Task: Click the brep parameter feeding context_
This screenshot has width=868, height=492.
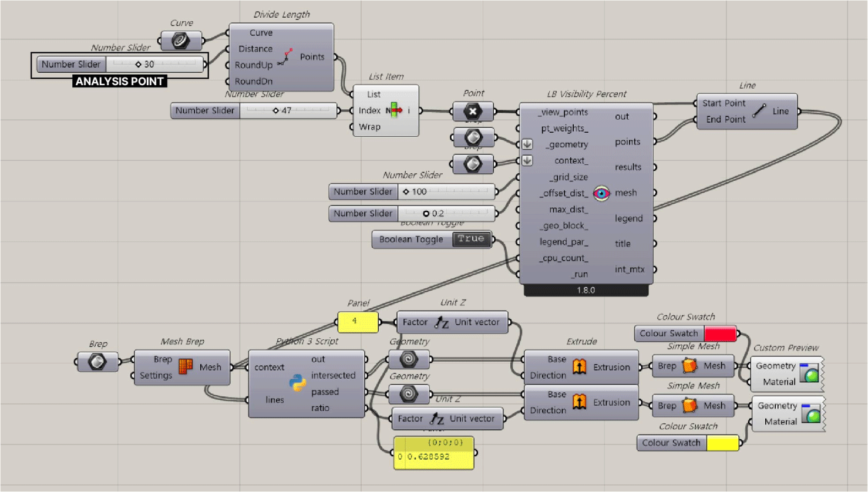Action: [473, 164]
